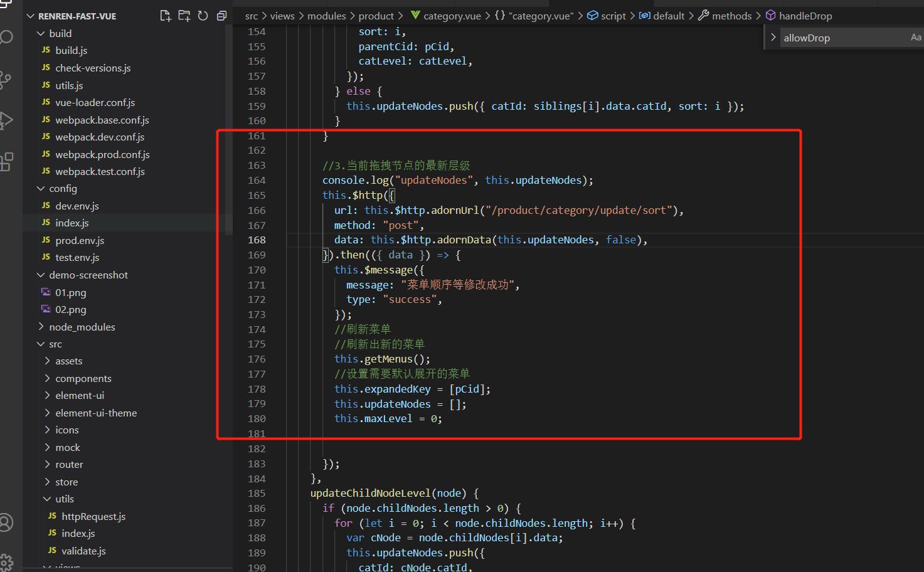Click handleDrop breadcrumb segment
The height and width of the screenshot is (572, 924).
(799, 16)
